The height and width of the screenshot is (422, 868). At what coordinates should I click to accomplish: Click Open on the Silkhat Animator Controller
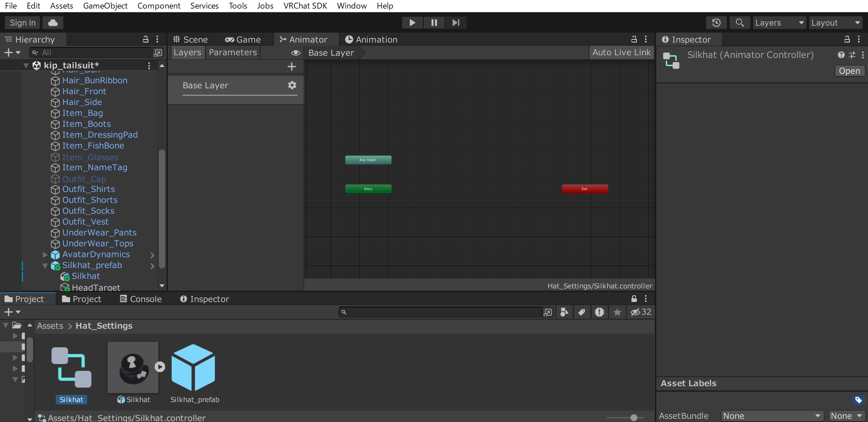click(x=849, y=71)
